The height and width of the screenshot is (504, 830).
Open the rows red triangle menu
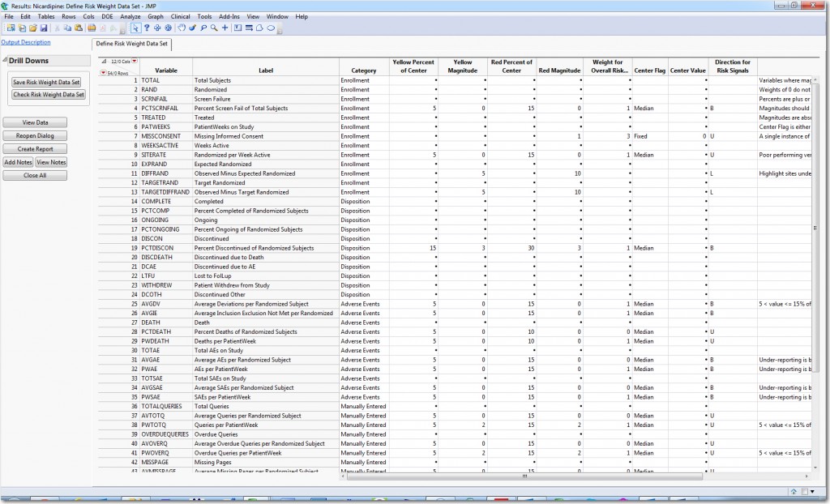tap(103, 73)
